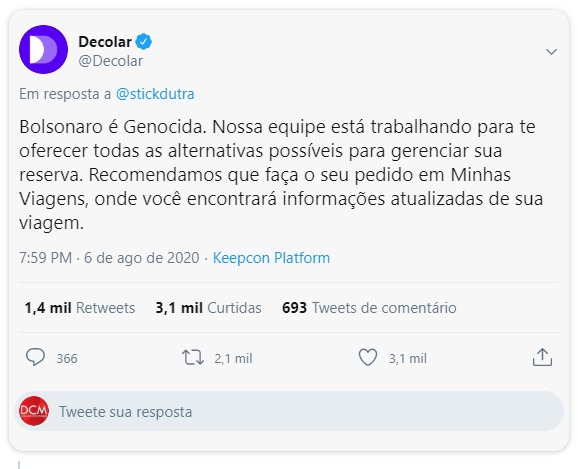The height and width of the screenshot is (469, 578).
Task: Open the @stickdutra mention link
Action: tap(155, 94)
